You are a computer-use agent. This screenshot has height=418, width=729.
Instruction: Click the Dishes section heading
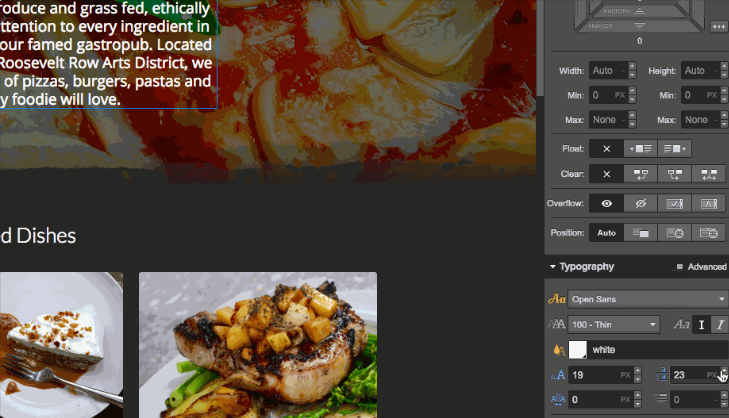pos(38,236)
